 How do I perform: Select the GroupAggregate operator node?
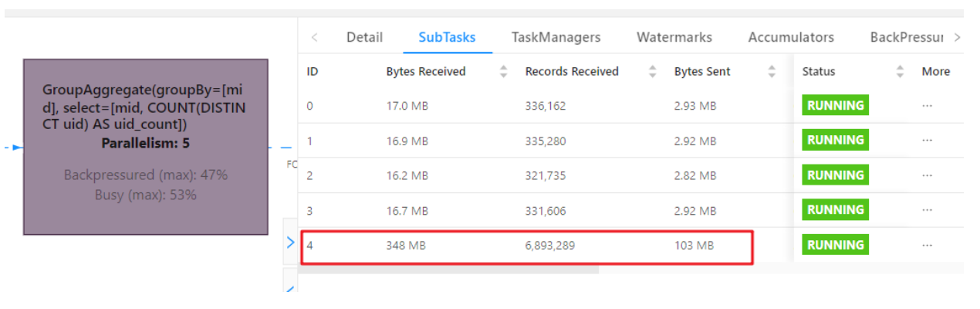[x=146, y=147]
